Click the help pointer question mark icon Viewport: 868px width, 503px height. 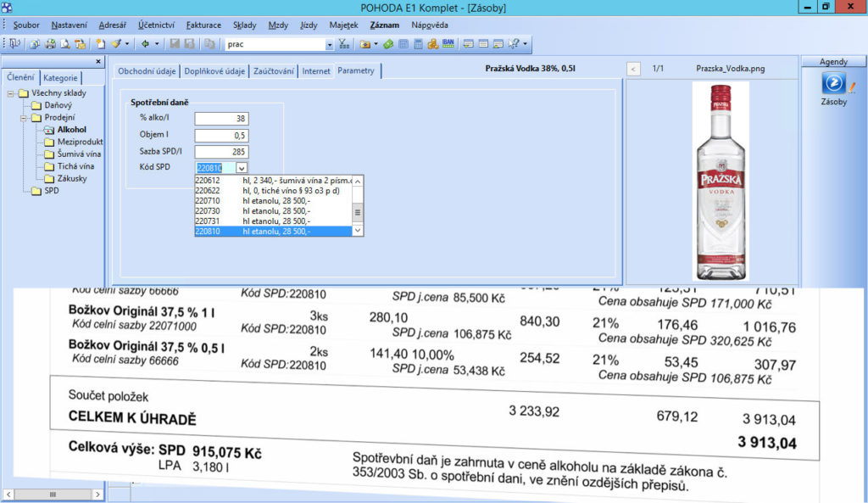click(x=514, y=44)
